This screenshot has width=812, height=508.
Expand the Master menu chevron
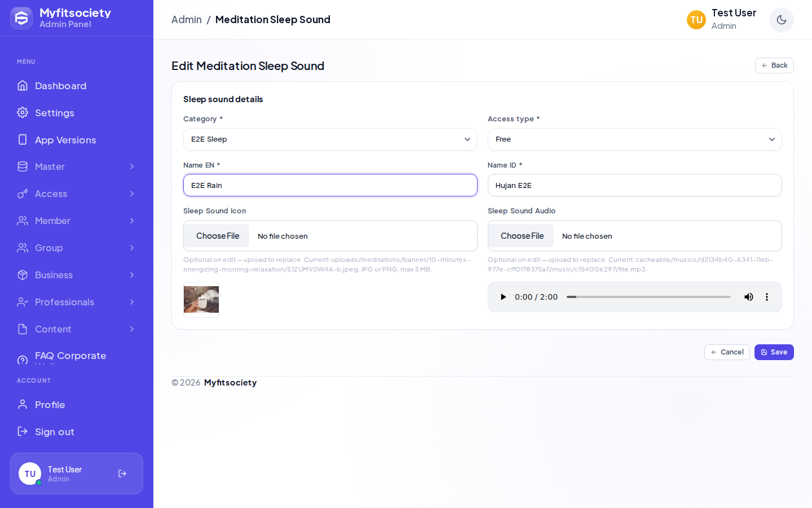132,167
